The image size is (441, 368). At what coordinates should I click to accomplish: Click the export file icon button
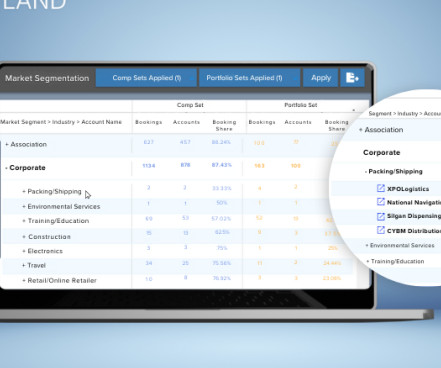(352, 78)
